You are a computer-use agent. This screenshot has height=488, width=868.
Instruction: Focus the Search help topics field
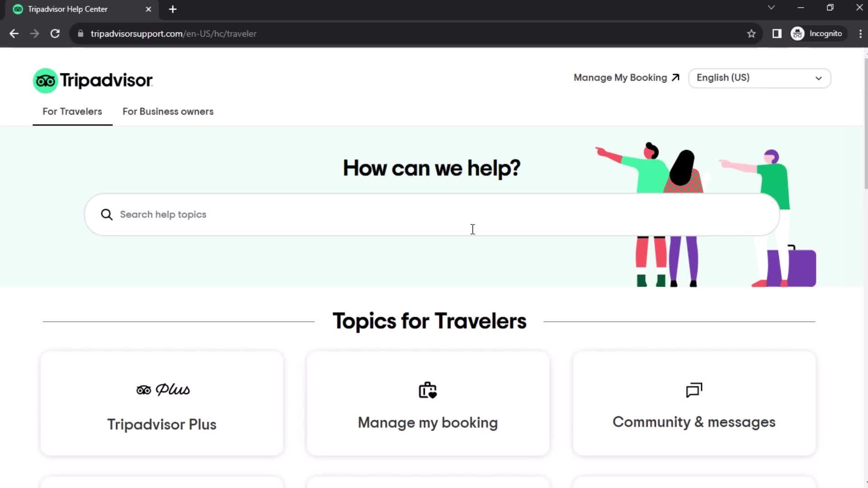coord(432,215)
